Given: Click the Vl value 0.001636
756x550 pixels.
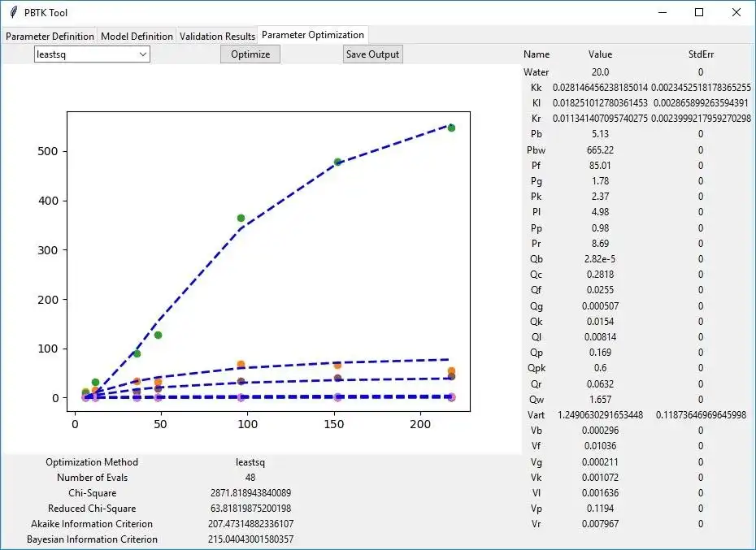Looking at the screenshot, I should [x=600, y=493].
